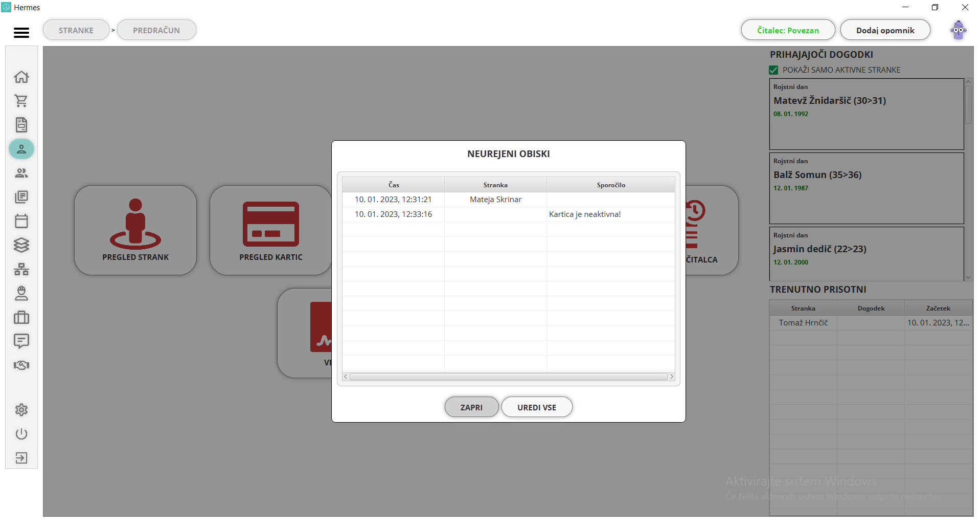Open the group of people sidebar icon
This screenshot has width=980, height=526.
point(21,173)
